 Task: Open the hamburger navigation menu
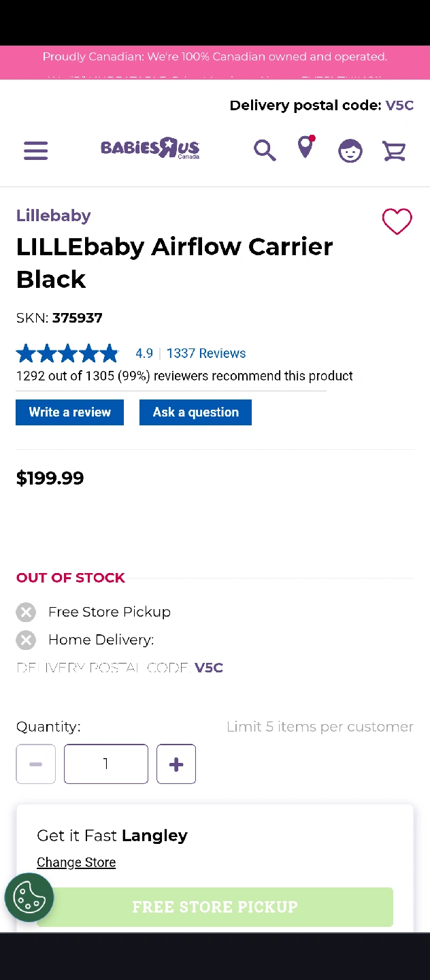click(x=36, y=150)
